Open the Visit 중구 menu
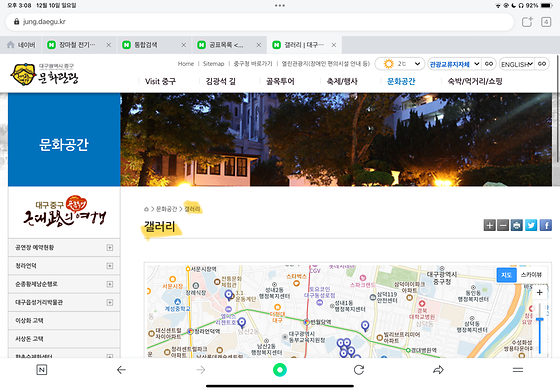Screen dimensions: 560x391 click(160, 81)
